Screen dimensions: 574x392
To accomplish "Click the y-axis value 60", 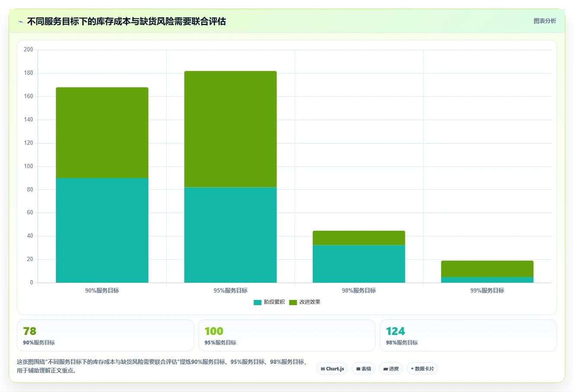I will pyautogui.click(x=30, y=213).
